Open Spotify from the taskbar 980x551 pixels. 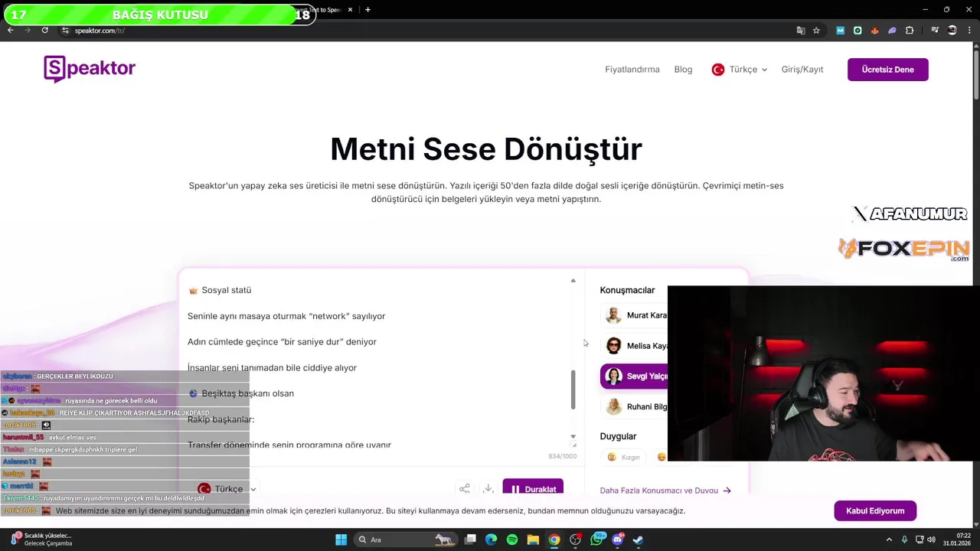tap(512, 540)
